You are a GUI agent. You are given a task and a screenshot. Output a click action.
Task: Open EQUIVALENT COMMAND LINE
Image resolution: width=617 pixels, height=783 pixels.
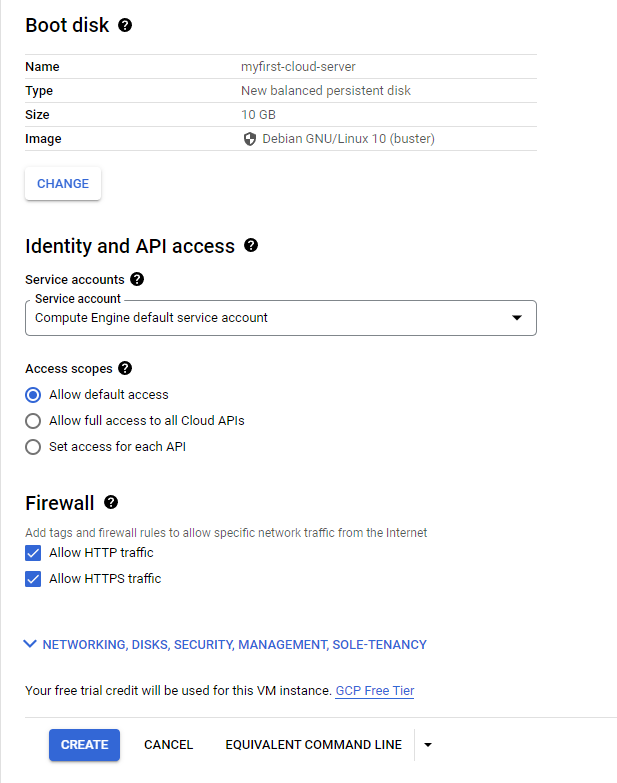(313, 745)
